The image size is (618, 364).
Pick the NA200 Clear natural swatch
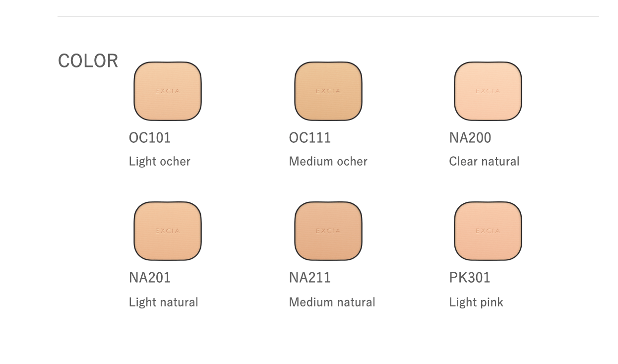coord(488,91)
